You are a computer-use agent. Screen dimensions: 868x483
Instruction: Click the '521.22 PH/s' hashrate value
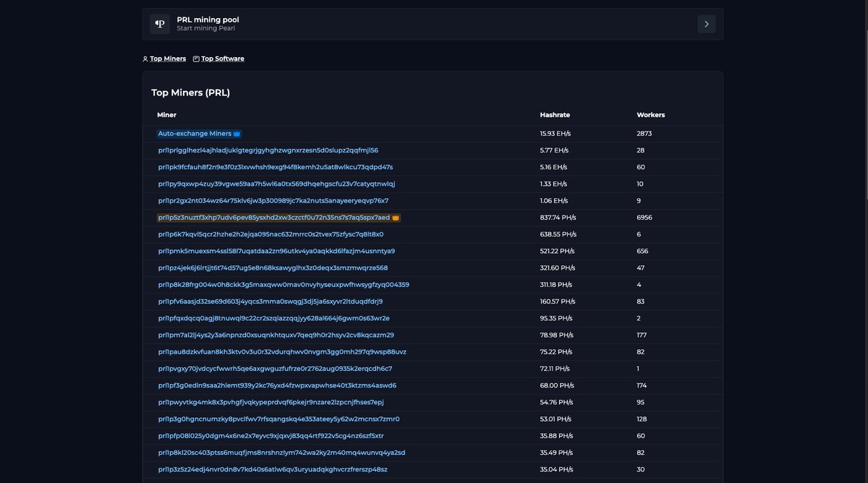coord(558,251)
